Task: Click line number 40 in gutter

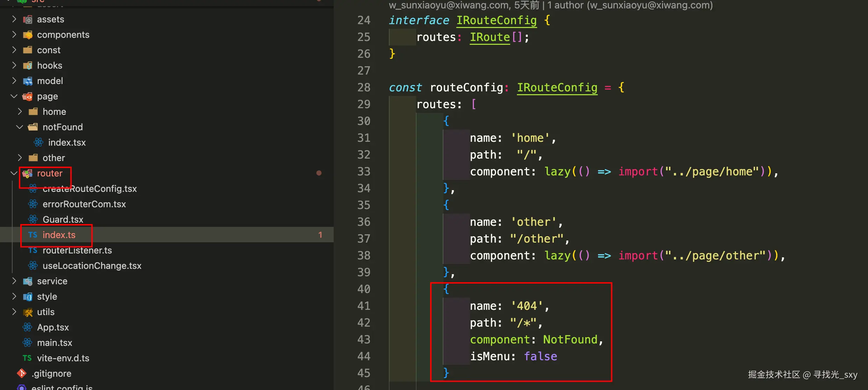Action: (x=364, y=289)
